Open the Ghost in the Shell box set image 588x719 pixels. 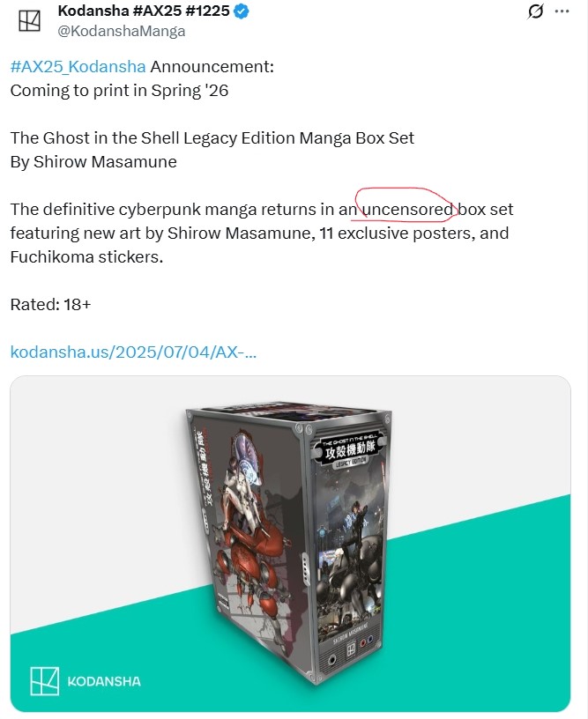pos(290,544)
